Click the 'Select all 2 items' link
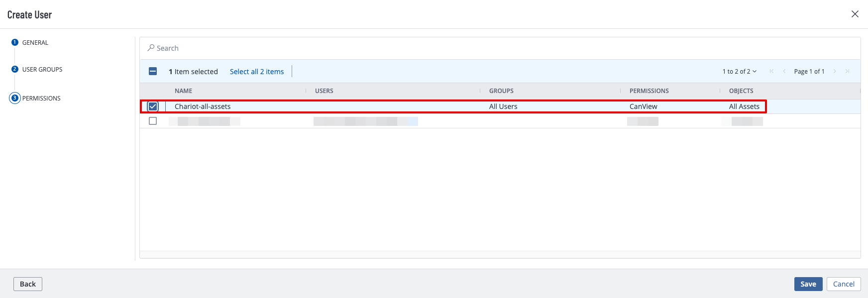This screenshot has width=868, height=298. [257, 71]
